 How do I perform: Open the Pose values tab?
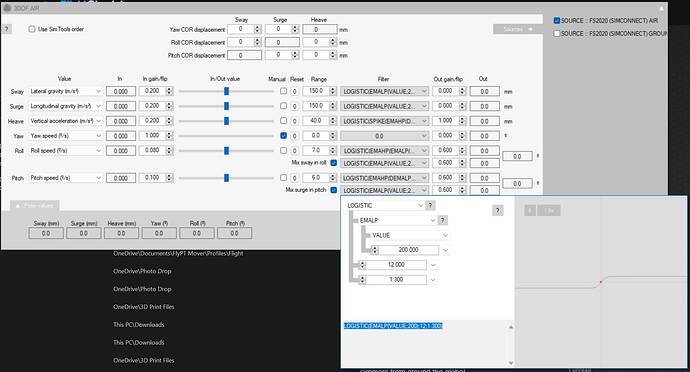pos(34,206)
